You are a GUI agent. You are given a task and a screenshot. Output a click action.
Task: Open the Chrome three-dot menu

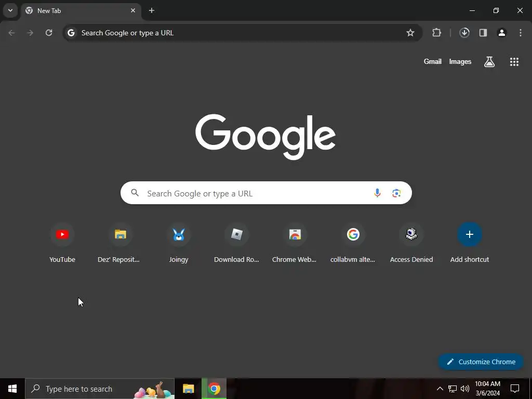pyautogui.click(x=521, y=33)
